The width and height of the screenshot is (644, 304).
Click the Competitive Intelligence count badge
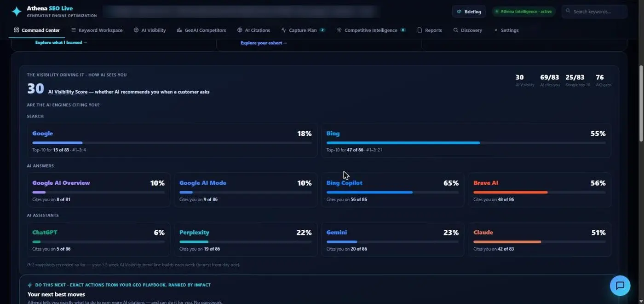pyautogui.click(x=403, y=30)
